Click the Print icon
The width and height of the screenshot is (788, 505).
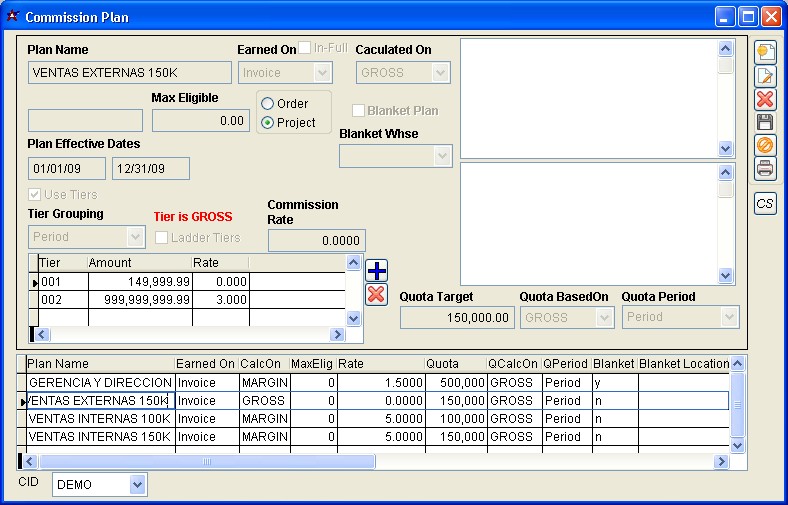coord(765,168)
